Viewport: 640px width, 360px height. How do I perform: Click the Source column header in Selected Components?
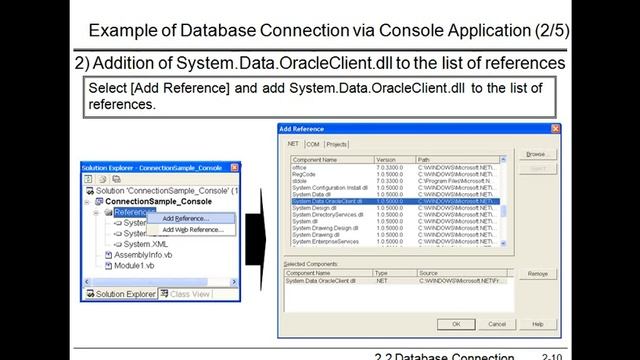(462, 273)
